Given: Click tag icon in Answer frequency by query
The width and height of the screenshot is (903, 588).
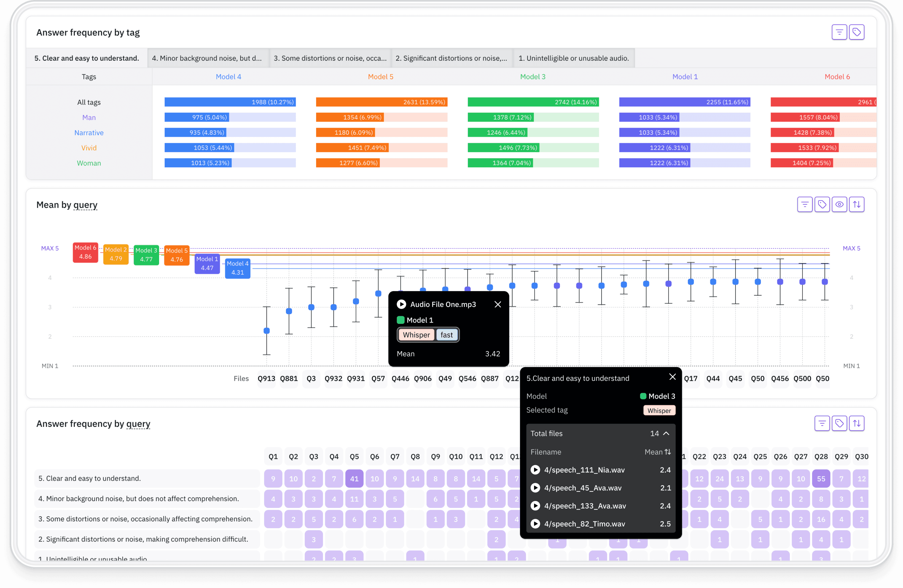Looking at the screenshot, I should 839,423.
